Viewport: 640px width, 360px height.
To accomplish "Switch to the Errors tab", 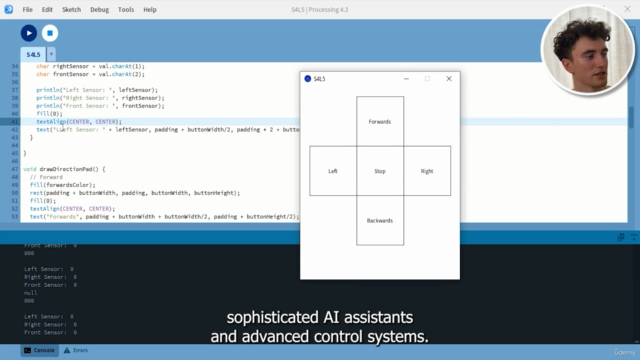I will point(76,350).
